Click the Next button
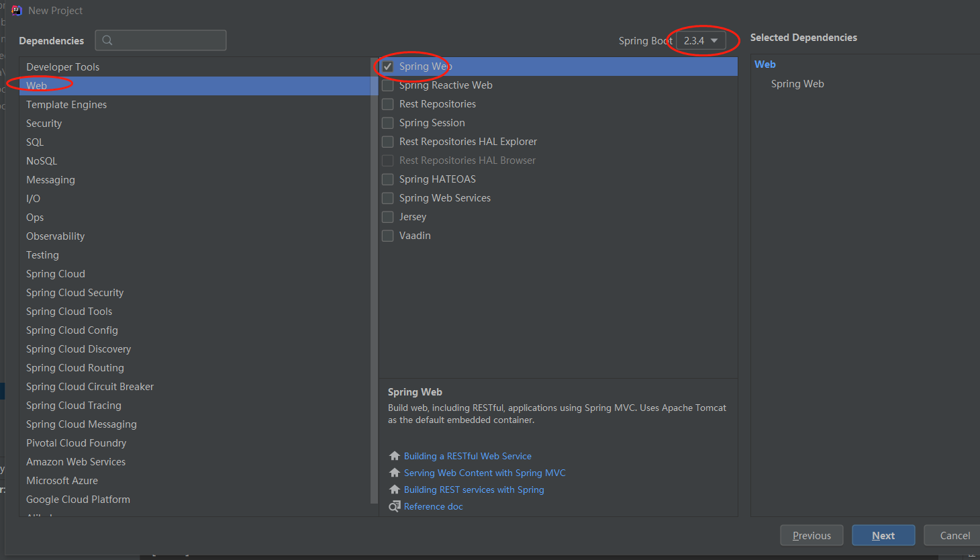This screenshot has width=980, height=560. (883, 535)
